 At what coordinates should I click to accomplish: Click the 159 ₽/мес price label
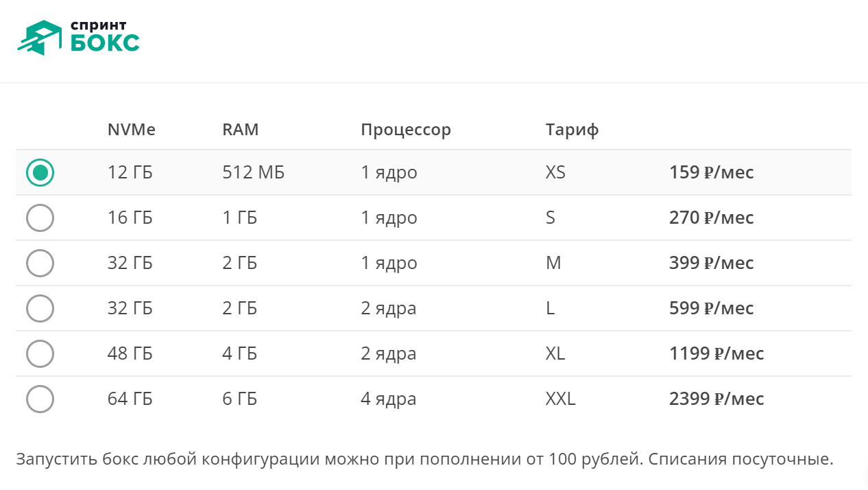tap(712, 172)
